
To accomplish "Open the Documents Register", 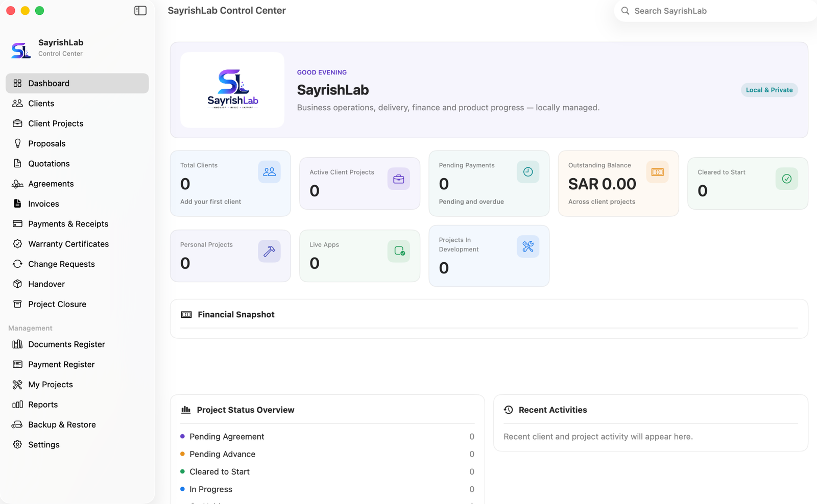I will tap(77, 344).
